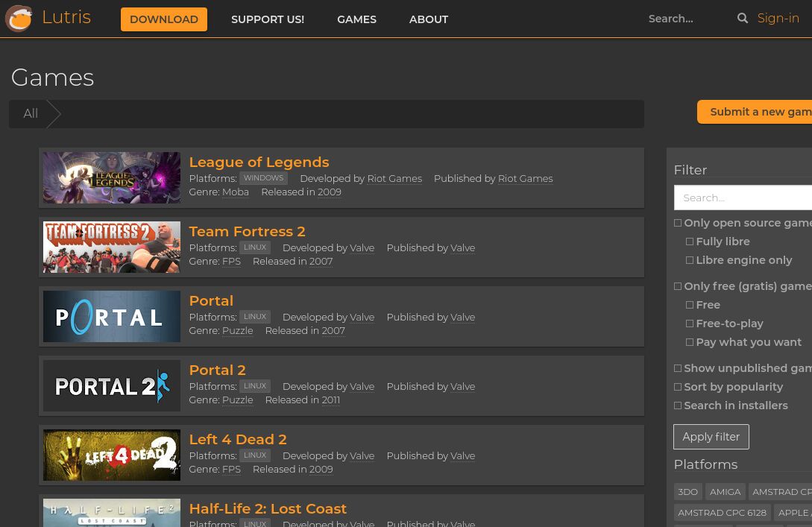Enable Search in installers checkbox
812x527 pixels.
678,405
